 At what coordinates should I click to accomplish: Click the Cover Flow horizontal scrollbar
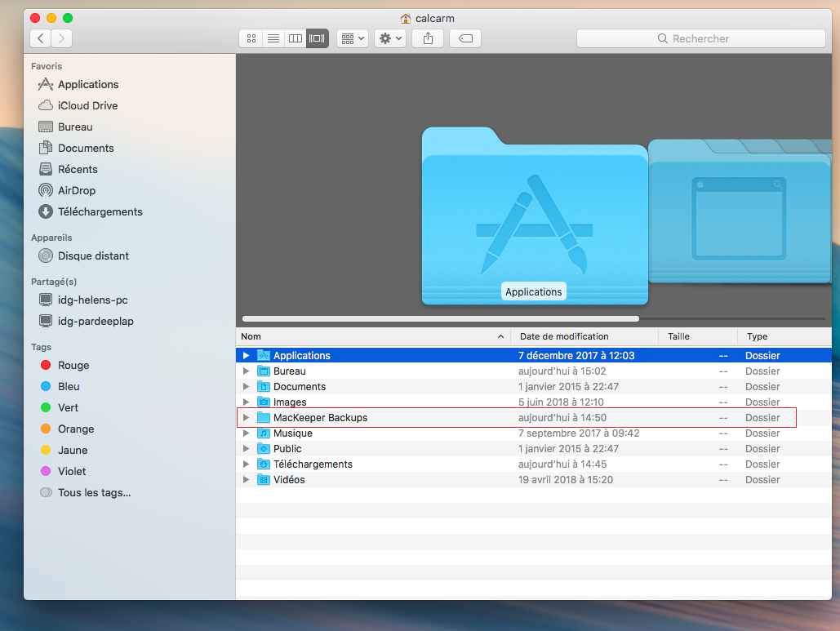pyautogui.click(x=441, y=318)
